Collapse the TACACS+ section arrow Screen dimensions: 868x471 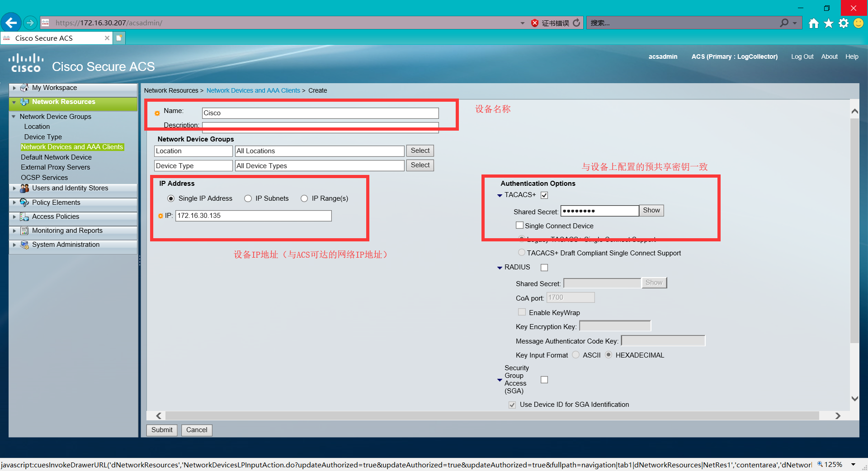pyautogui.click(x=500, y=196)
